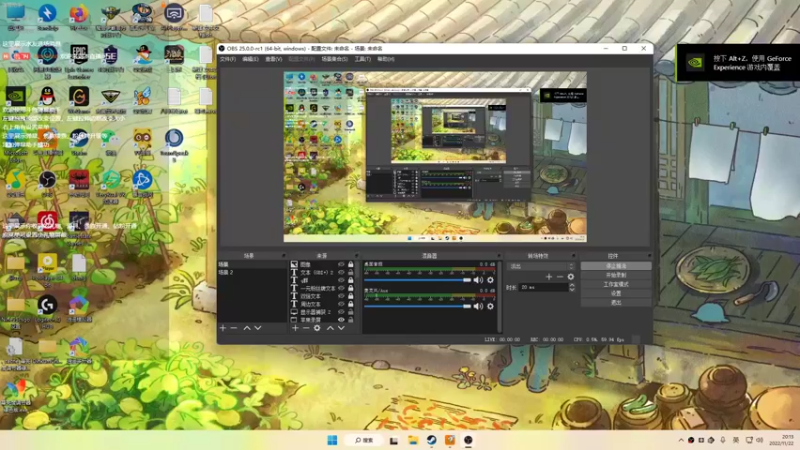This screenshot has height=450, width=800.
Task: Increase transition 时长 duration with up arrow
Action: (571, 285)
